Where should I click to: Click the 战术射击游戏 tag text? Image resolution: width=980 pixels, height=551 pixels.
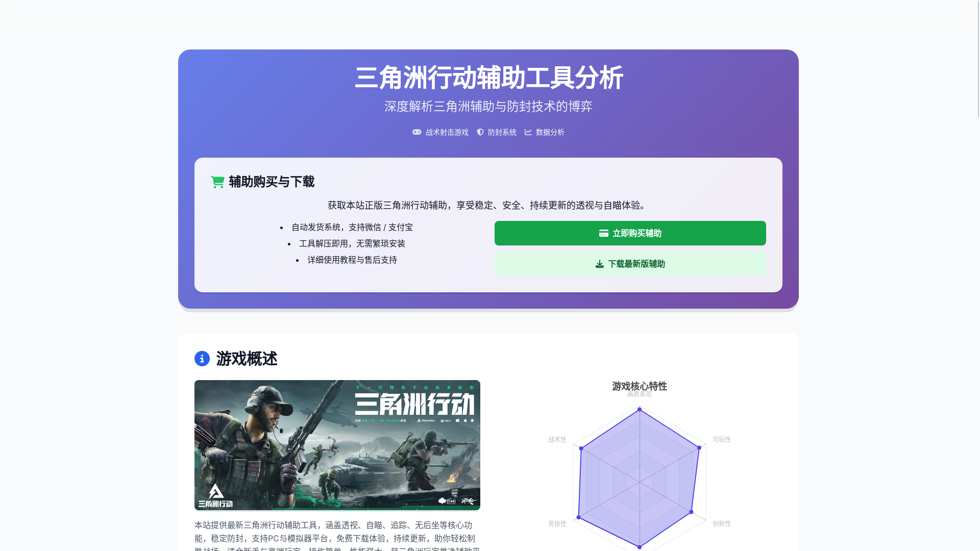[x=447, y=132]
